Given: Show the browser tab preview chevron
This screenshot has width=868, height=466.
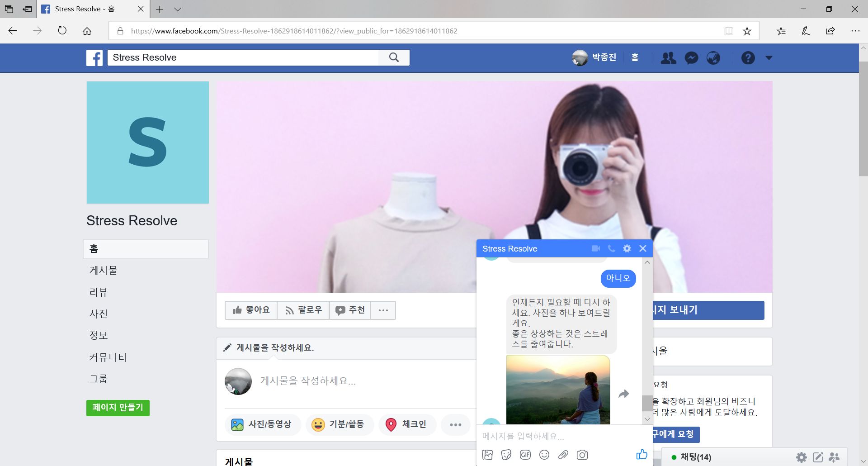Looking at the screenshot, I should 178,9.
